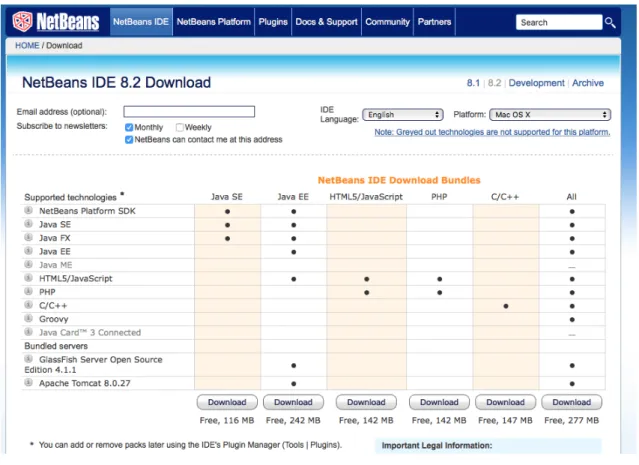Image resolution: width=639 pixels, height=465 pixels.
Task: Uncheck the Monthly newsletter checkbox
Action: (x=129, y=128)
